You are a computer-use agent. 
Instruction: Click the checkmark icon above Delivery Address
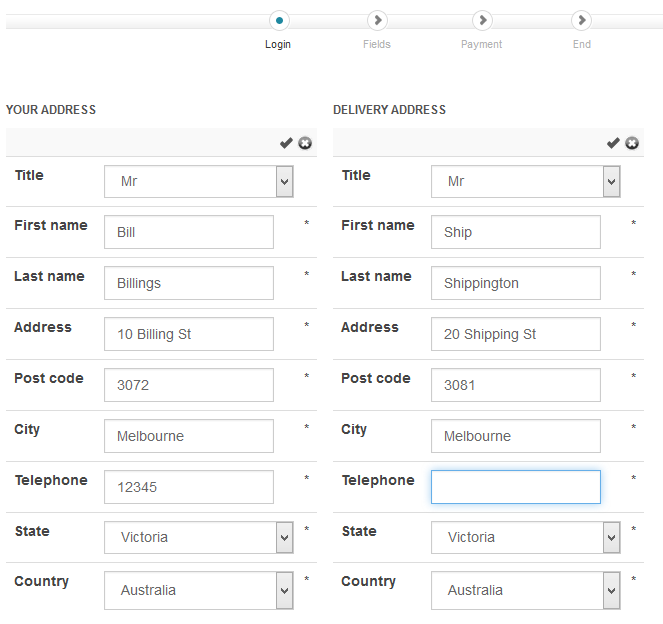[613, 143]
